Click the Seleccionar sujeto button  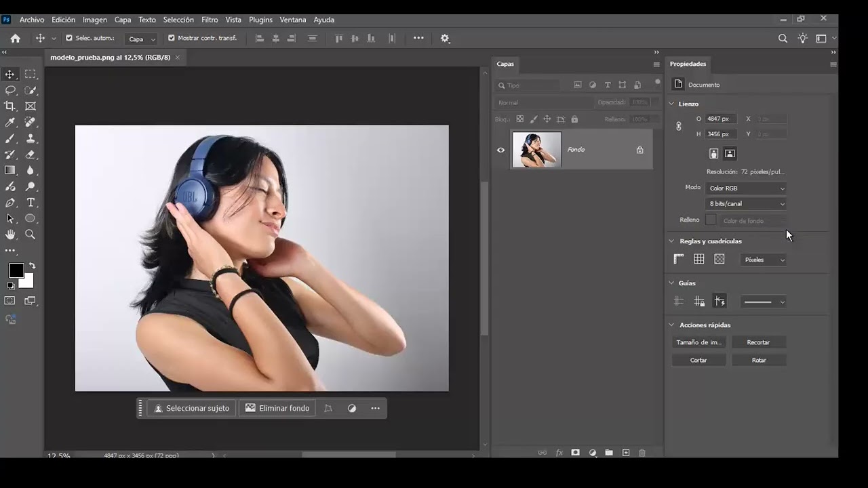(192, 408)
